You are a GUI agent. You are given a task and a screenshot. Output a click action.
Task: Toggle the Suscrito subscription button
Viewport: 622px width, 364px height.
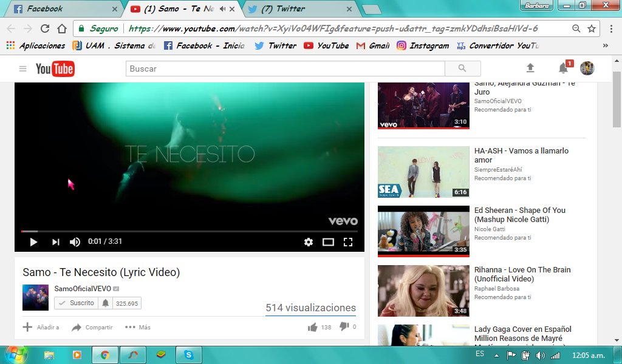[77, 303]
